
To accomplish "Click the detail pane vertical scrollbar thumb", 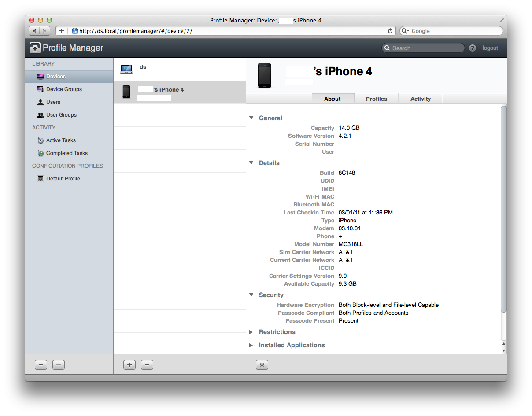I will pos(504,210).
